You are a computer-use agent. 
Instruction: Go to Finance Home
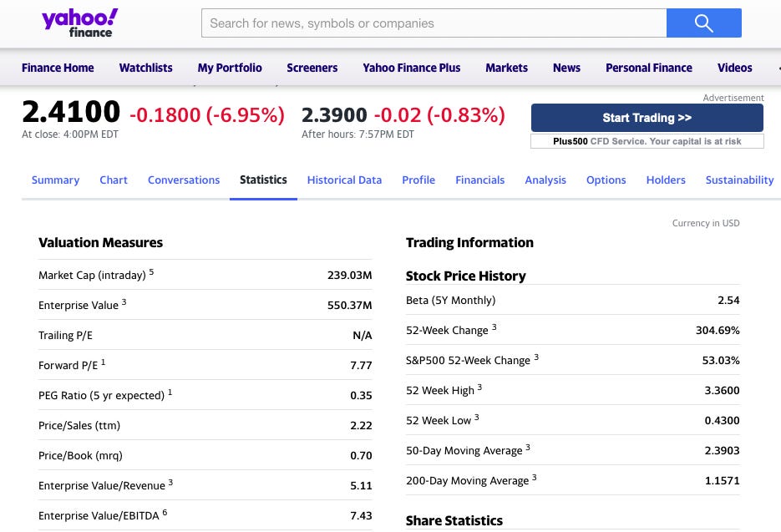(x=58, y=68)
